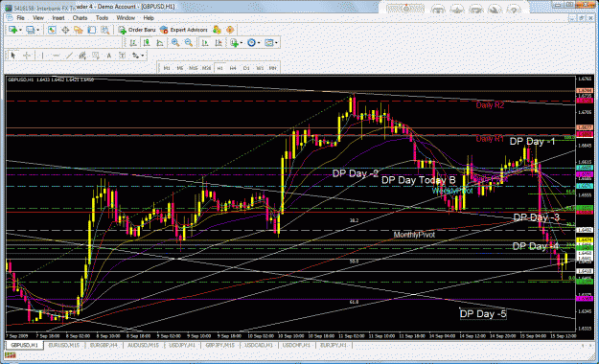Viewport: 599px width, 364px height.
Task: Open the Help menu
Action: (x=149, y=18)
